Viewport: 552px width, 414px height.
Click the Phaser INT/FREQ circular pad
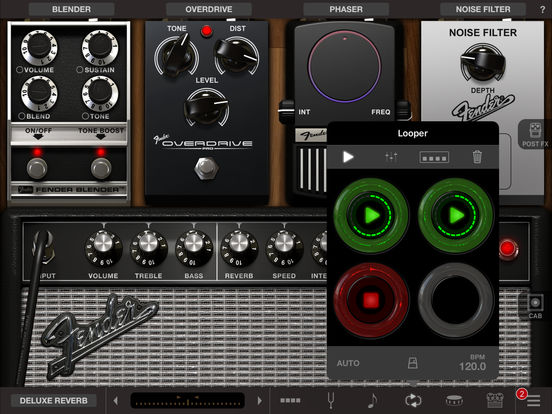point(344,67)
